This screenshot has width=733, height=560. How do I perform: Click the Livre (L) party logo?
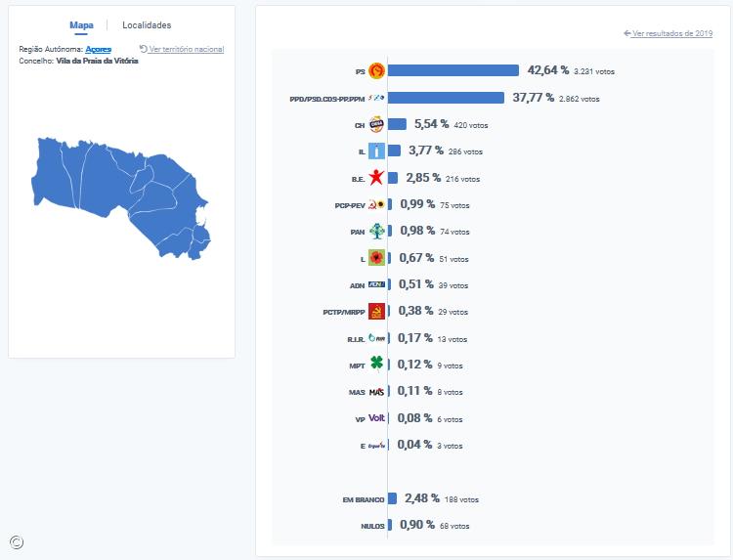coord(376,258)
